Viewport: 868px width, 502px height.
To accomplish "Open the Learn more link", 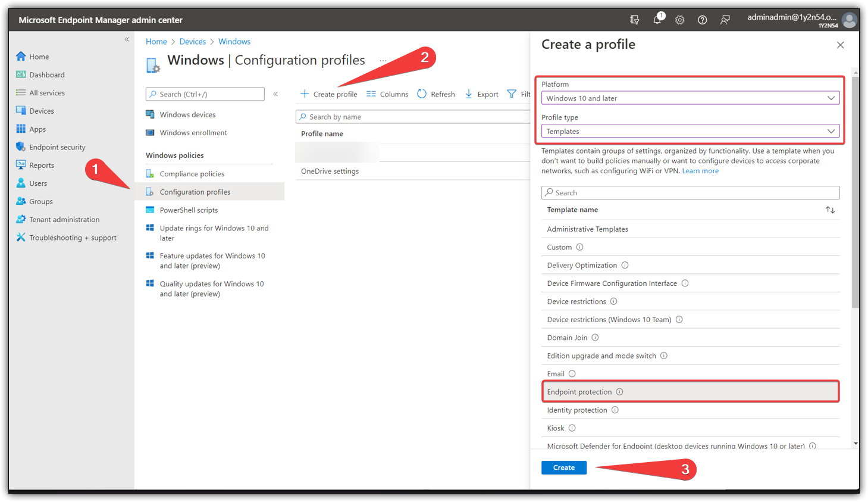I will click(x=700, y=171).
